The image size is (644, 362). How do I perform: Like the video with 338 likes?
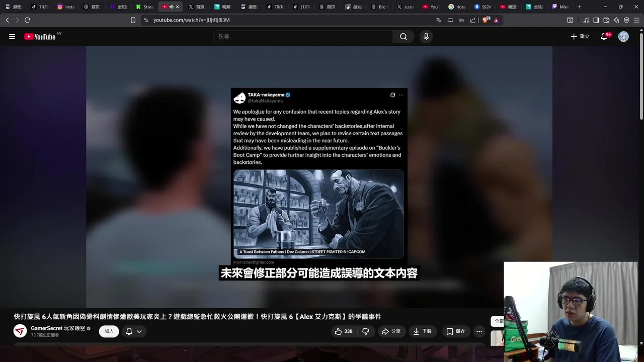pyautogui.click(x=344, y=331)
